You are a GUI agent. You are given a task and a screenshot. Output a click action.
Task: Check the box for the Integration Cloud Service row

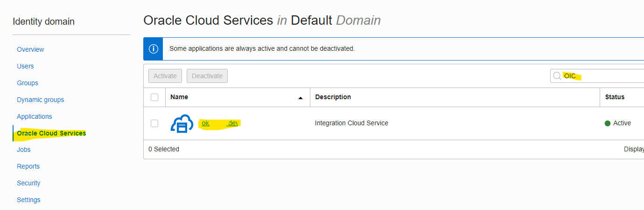click(154, 123)
